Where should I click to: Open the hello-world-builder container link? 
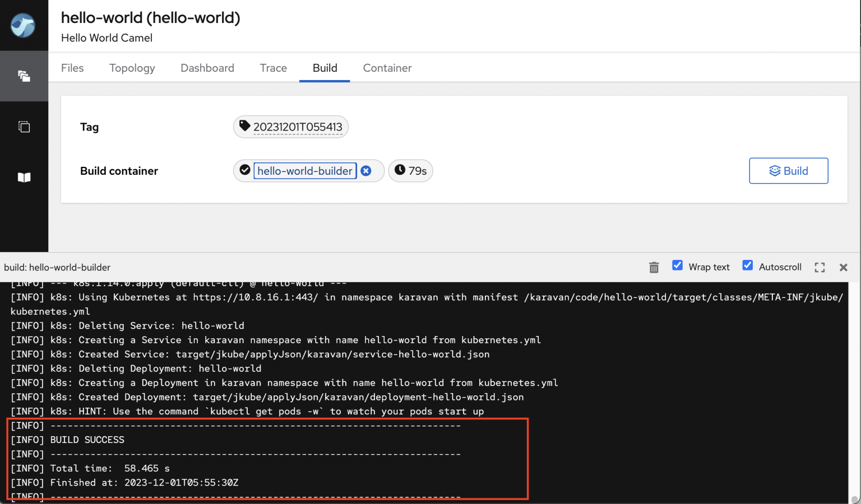305,171
